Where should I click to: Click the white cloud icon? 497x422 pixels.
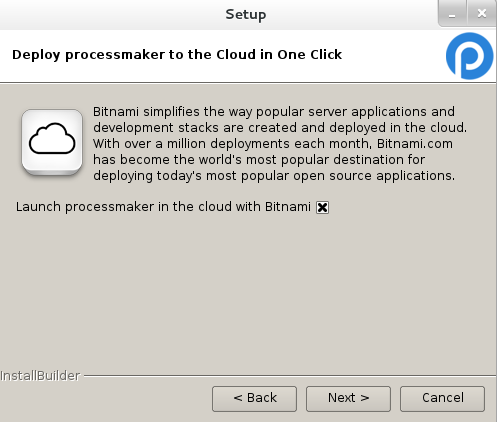pyautogui.click(x=52, y=142)
